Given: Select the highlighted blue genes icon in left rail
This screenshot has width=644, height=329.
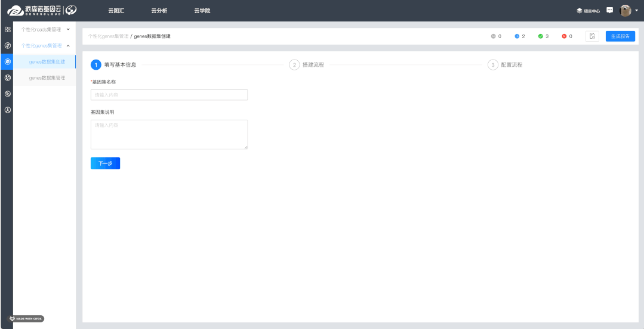Looking at the screenshot, I should (7, 61).
